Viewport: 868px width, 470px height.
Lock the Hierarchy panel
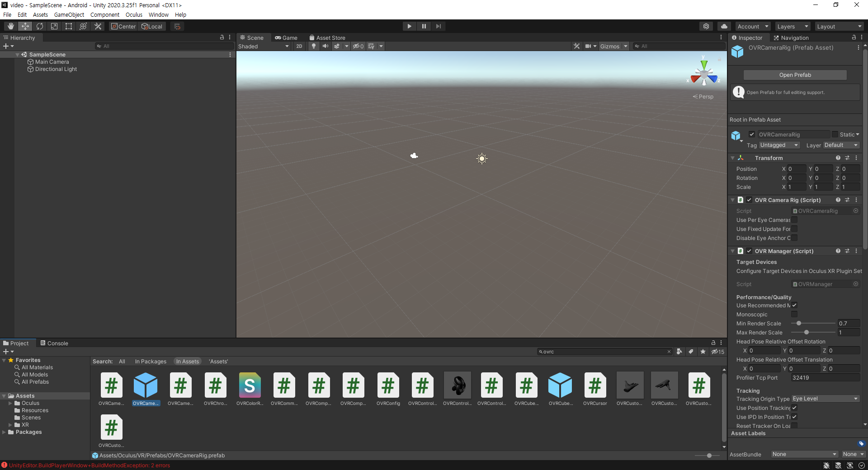[x=222, y=38]
